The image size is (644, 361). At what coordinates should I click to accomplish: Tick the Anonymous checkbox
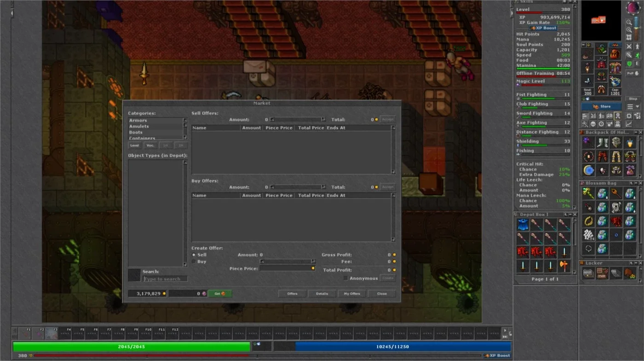click(x=346, y=278)
